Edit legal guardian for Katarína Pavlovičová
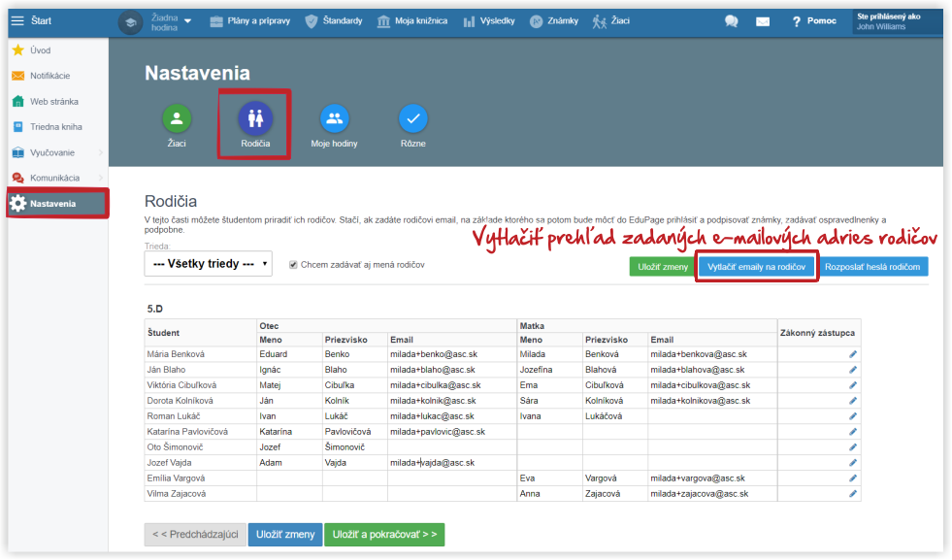 852,432
